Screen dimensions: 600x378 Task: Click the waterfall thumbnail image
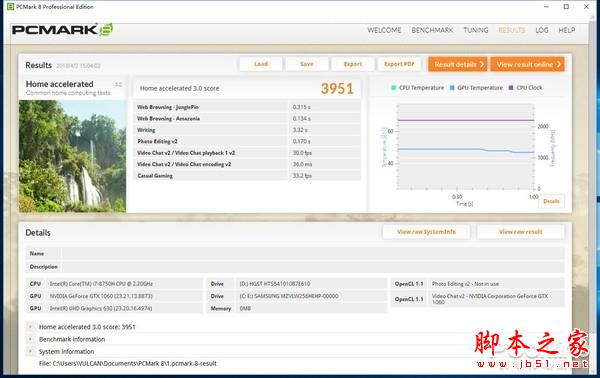[72, 156]
